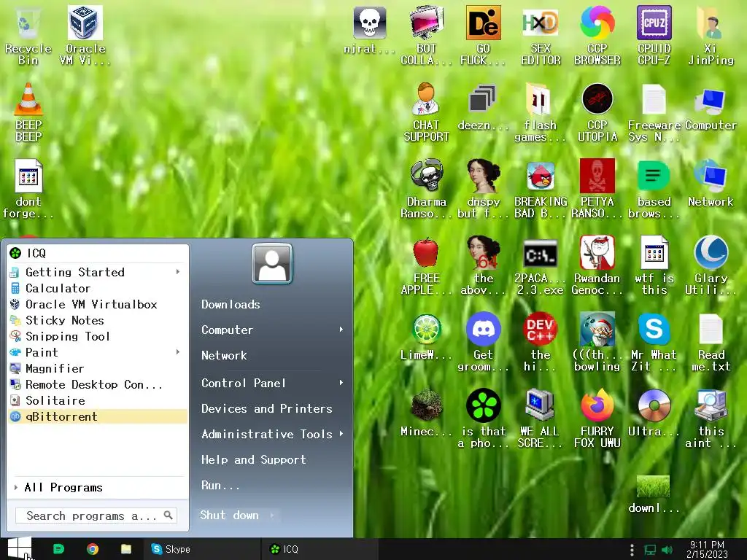Open the Recycle Bin desktop icon
747x560 pixels.
point(28,23)
